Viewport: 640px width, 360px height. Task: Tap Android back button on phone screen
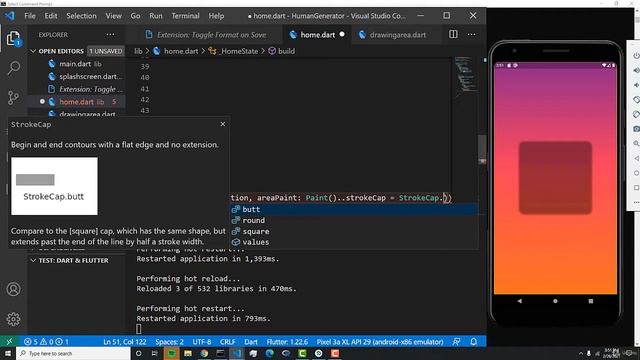coord(520,301)
